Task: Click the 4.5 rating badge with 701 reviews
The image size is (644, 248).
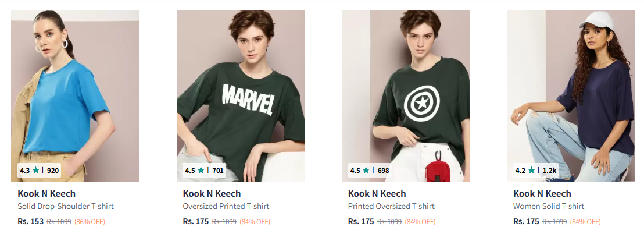Action: coord(204,171)
